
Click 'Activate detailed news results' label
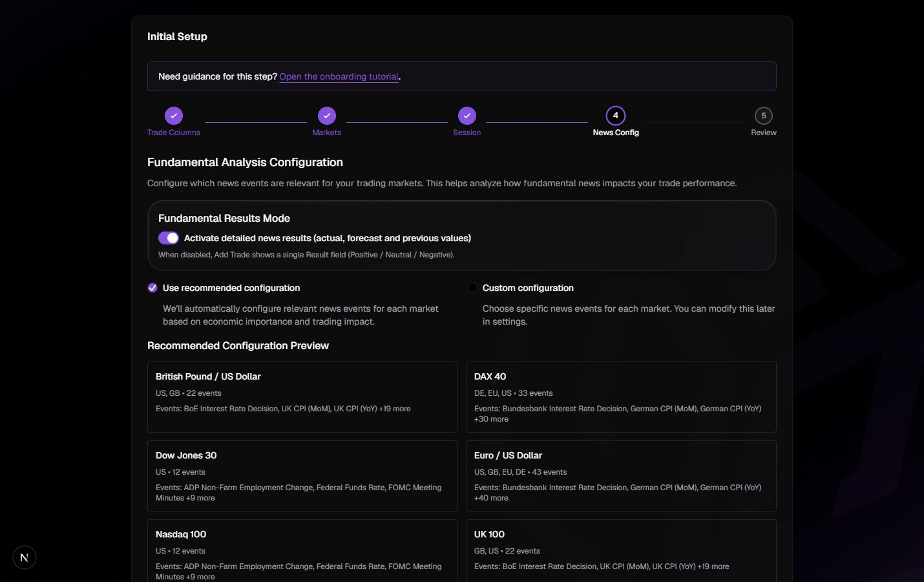click(328, 238)
